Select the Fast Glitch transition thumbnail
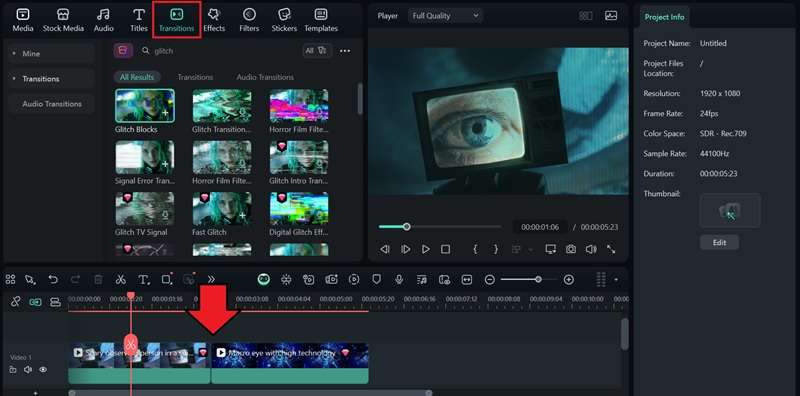 [222, 209]
